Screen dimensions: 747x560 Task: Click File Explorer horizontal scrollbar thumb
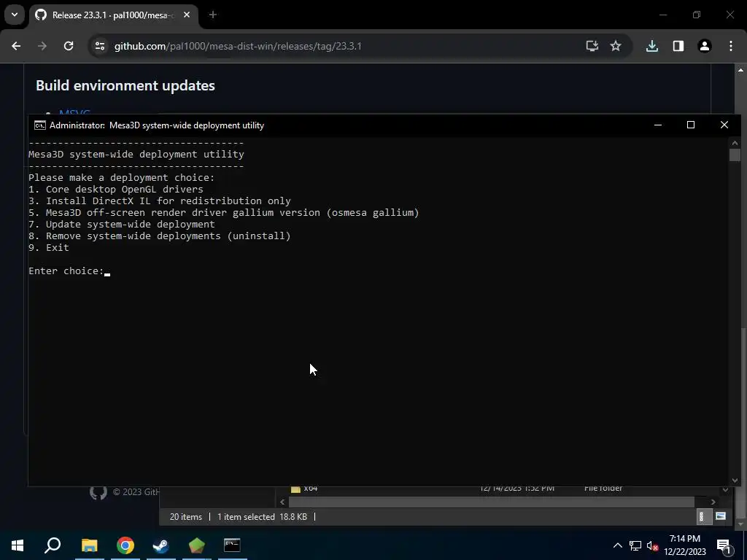[492, 502]
